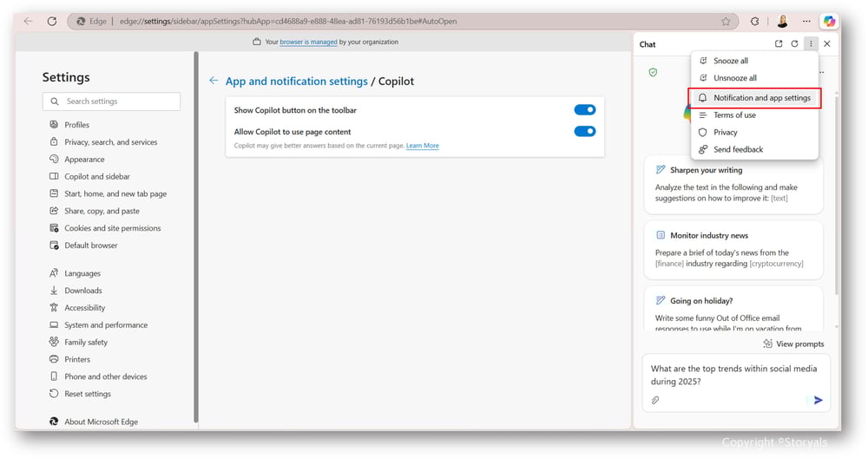868x458 pixels.
Task: Turn off Show Copilot button on the toolbar
Action: (584, 110)
